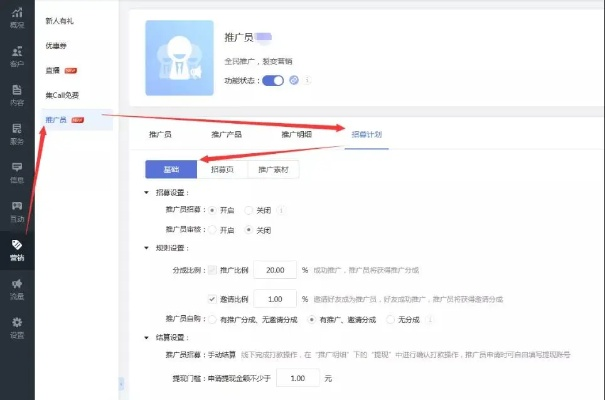Toggle the 邀请比例 checkbox
This screenshot has height=400, width=605.
pos(212,299)
